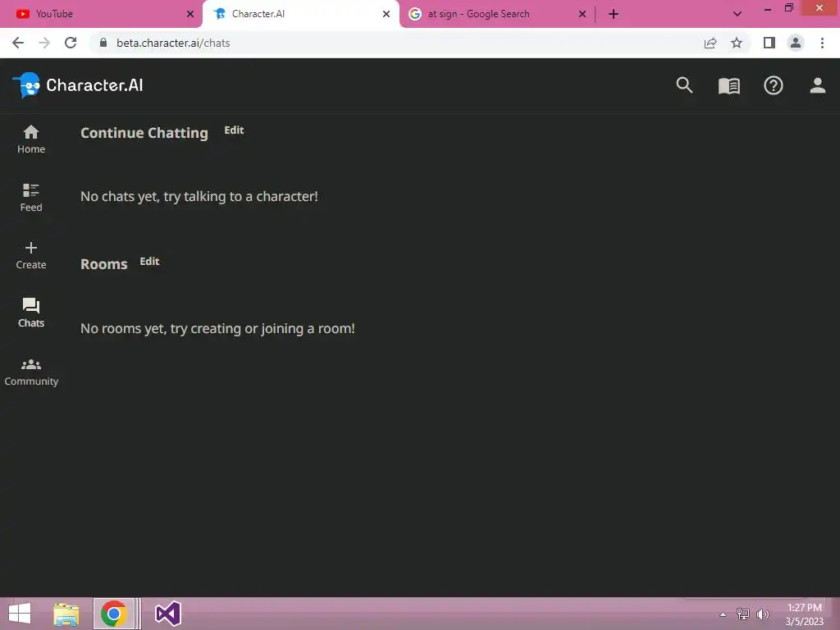The width and height of the screenshot is (840, 630).
Task: Click 'No rooms yet' message text
Action: [x=217, y=328]
